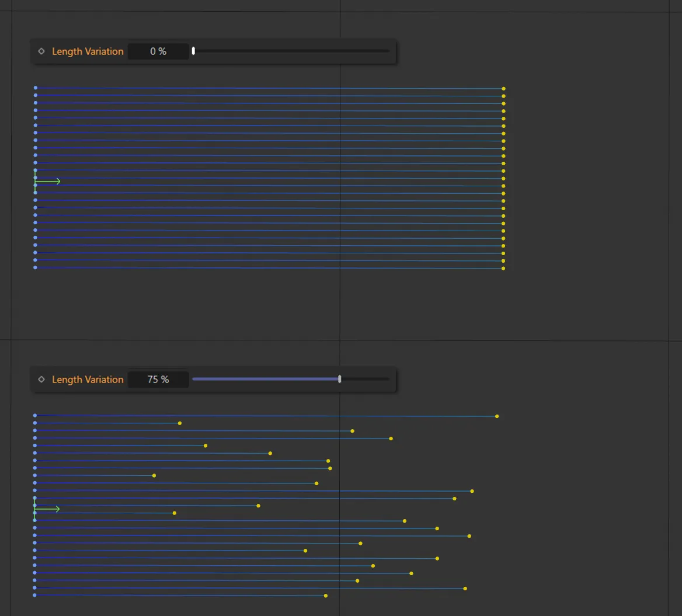Click the Length Variation label in top panel
This screenshot has width=682, height=616.
[x=88, y=51]
